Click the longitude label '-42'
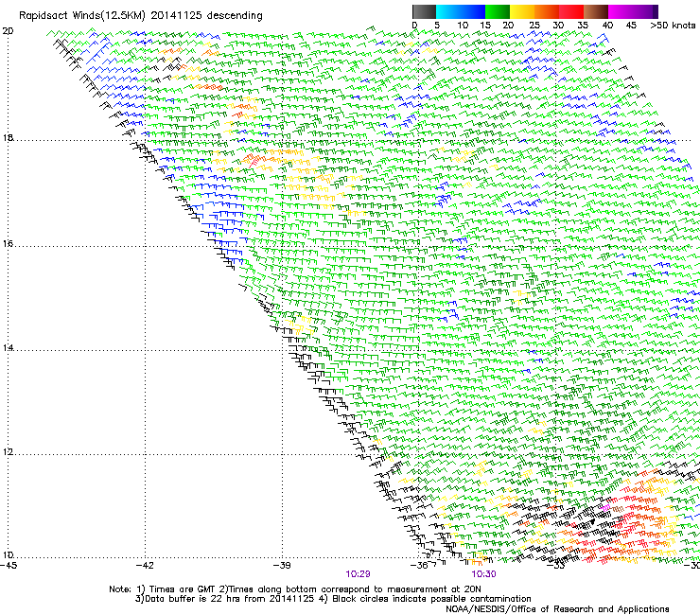Image resolution: width=700 pixels, height=615 pixels. point(145,566)
